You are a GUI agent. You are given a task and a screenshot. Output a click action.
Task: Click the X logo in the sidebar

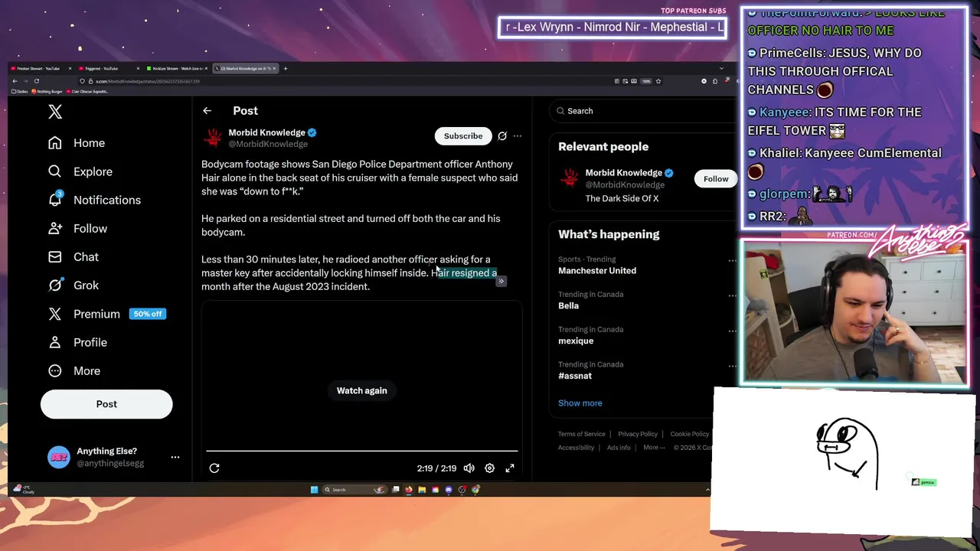(55, 112)
